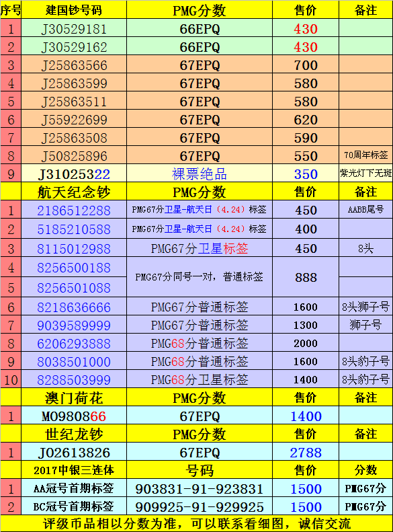Click the 澳门荷花 section header
393x532 pixels.
[74, 397]
